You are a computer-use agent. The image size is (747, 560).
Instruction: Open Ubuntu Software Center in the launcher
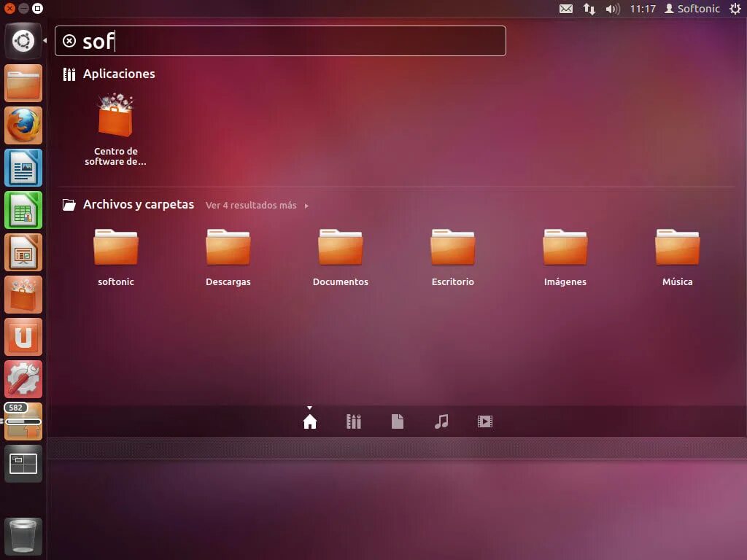(23, 295)
